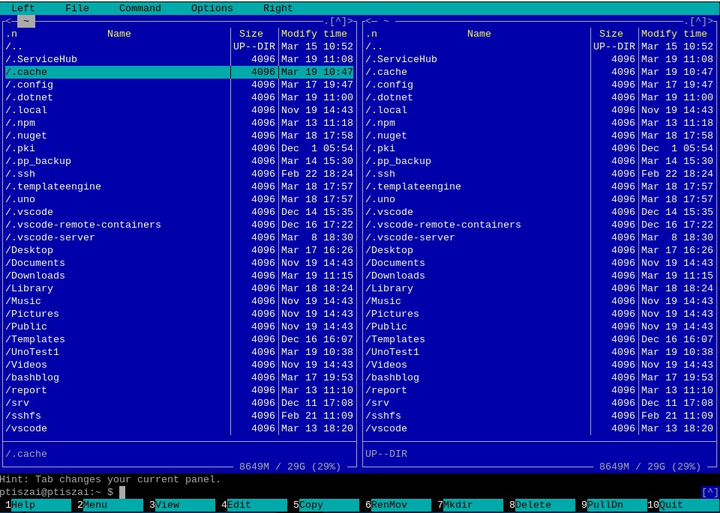Viewport: 720px width, 513px height.
Task: Select /Library in right panel
Action: coord(539,288)
